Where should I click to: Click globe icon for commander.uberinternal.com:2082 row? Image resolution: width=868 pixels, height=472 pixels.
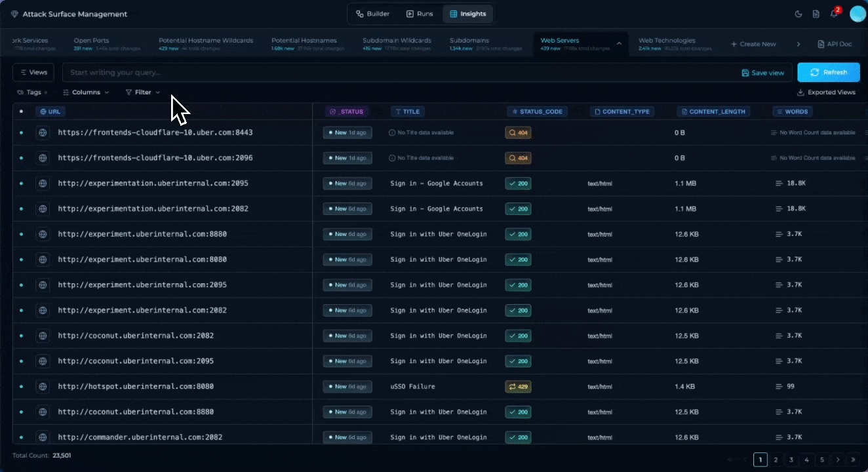(43, 437)
